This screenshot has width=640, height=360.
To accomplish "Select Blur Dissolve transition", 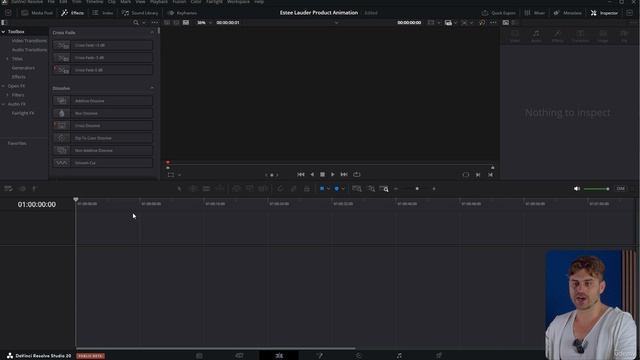I will click(102, 113).
